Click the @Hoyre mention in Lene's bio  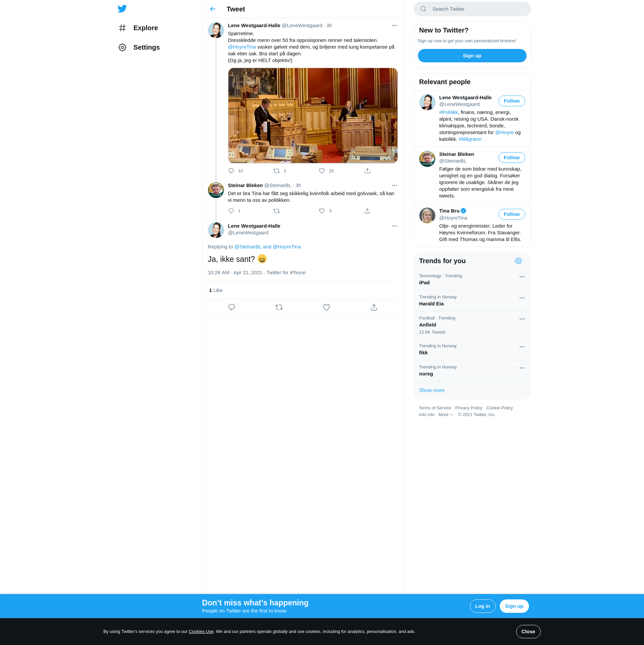pyautogui.click(x=504, y=132)
